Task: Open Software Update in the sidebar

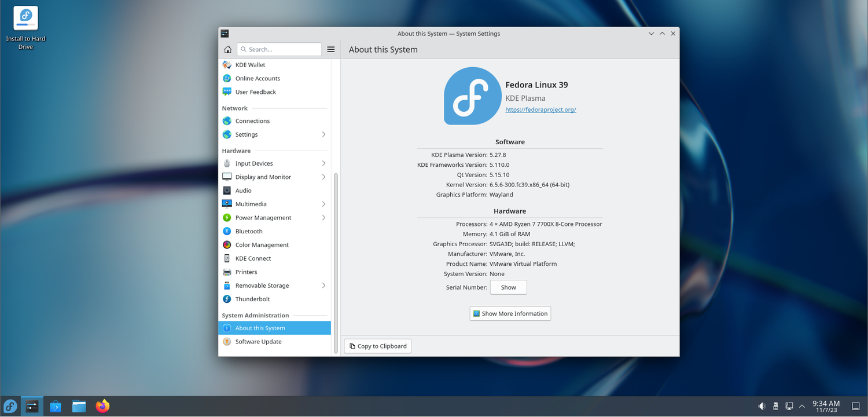Action: point(274,342)
